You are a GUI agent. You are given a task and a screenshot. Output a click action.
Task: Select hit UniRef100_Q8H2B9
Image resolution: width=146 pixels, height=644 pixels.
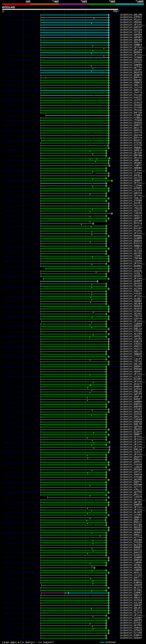click(x=131, y=40)
